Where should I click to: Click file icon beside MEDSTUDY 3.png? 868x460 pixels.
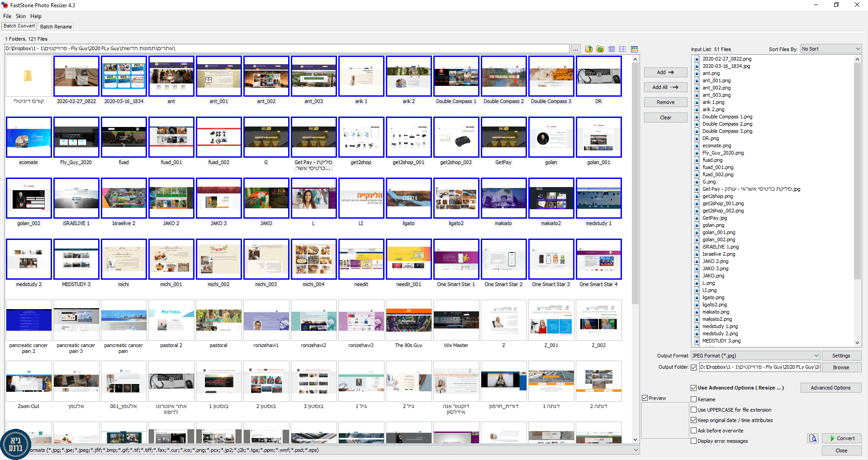(697, 341)
